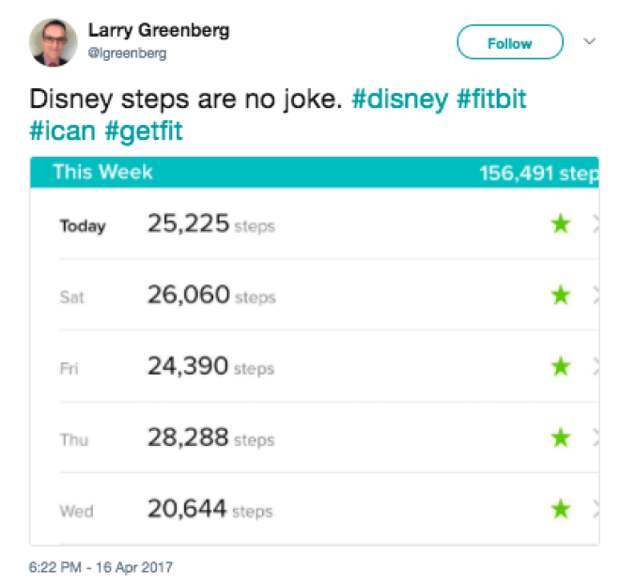Click the green star for Wed
The height and width of the screenshot is (583, 620).
(561, 509)
